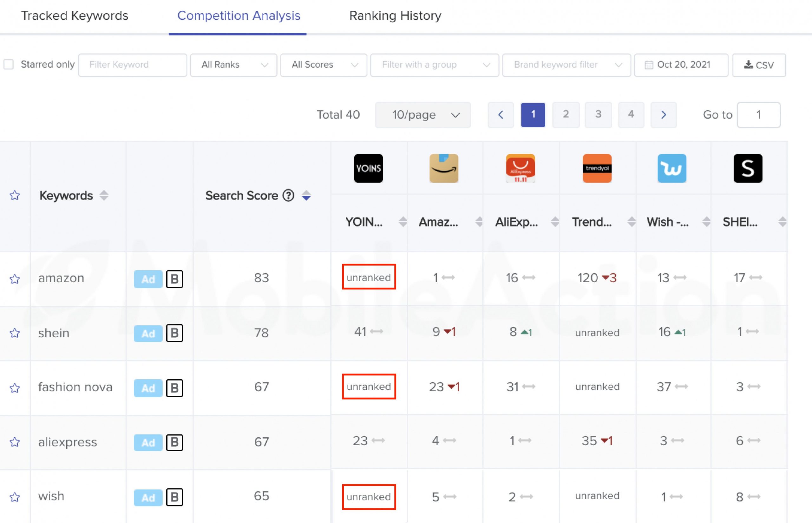
Task: Click the header star icon
Action: 15,195
